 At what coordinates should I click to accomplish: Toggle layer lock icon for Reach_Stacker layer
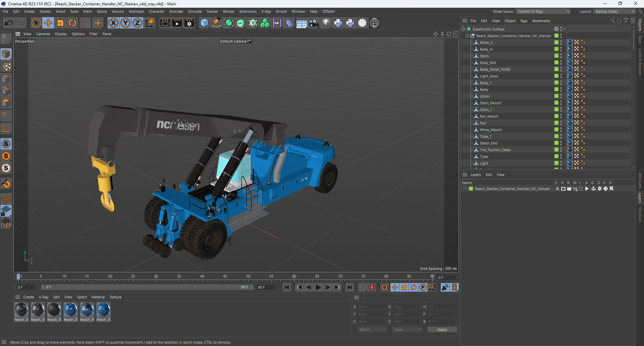581,189
